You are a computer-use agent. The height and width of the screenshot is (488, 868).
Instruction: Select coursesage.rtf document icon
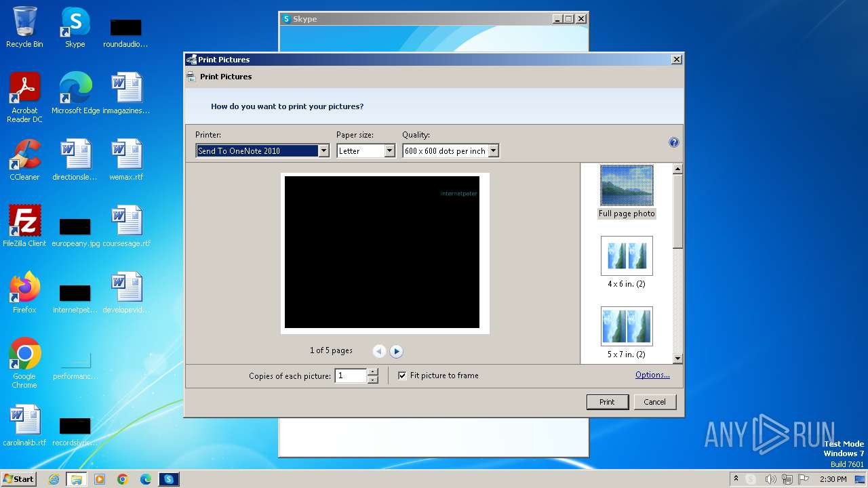(126, 226)
